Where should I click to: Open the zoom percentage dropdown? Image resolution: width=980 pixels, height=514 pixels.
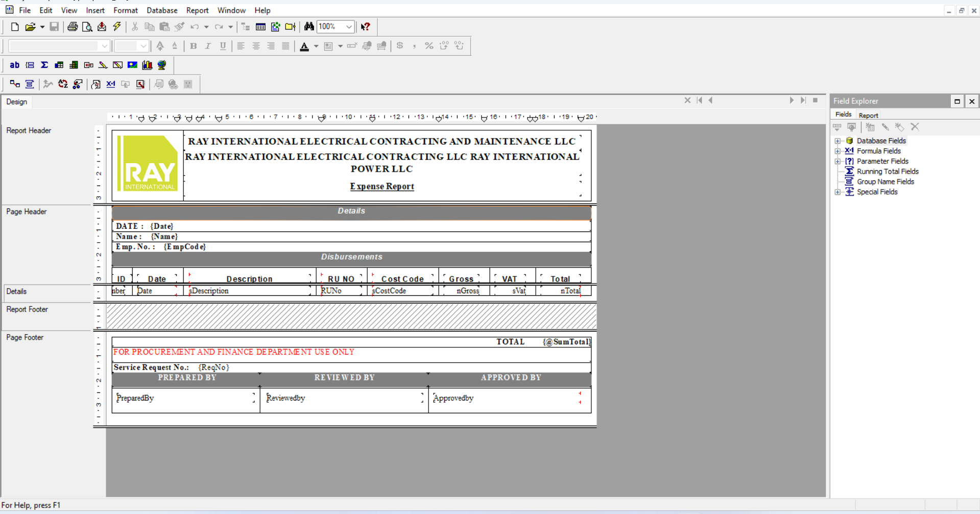349,27
